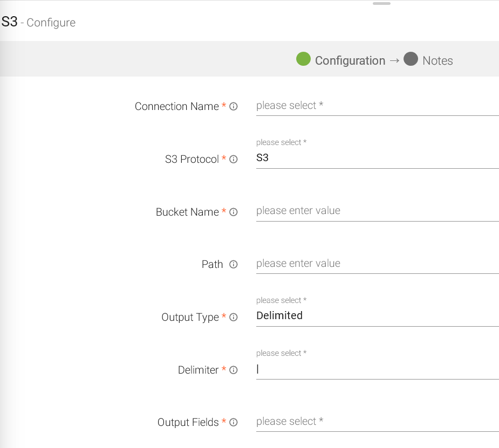Viewport: 499px width, 448px height.
Task: Open the S3 Protocol dropdown
Action: [377, 158]
